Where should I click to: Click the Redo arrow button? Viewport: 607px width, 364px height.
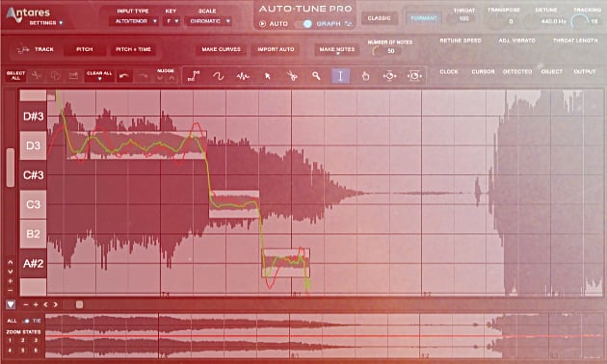[x=144, y=76]
